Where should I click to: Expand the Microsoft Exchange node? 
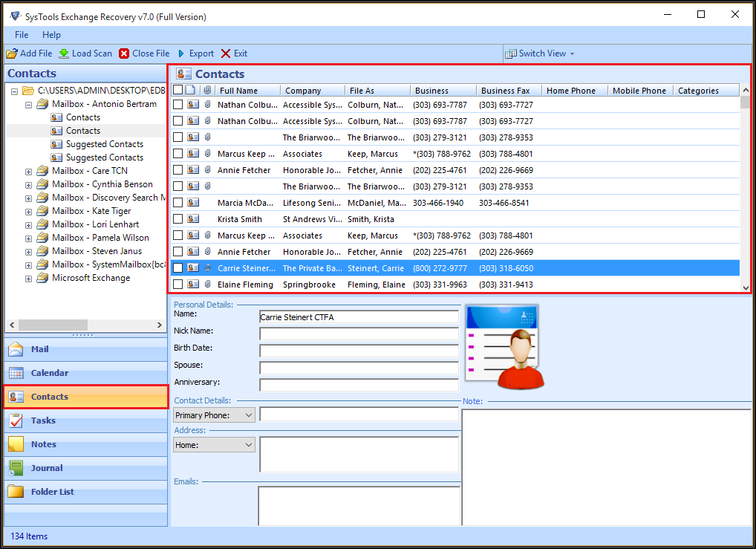pyautogui.click(x=28, y=279)
